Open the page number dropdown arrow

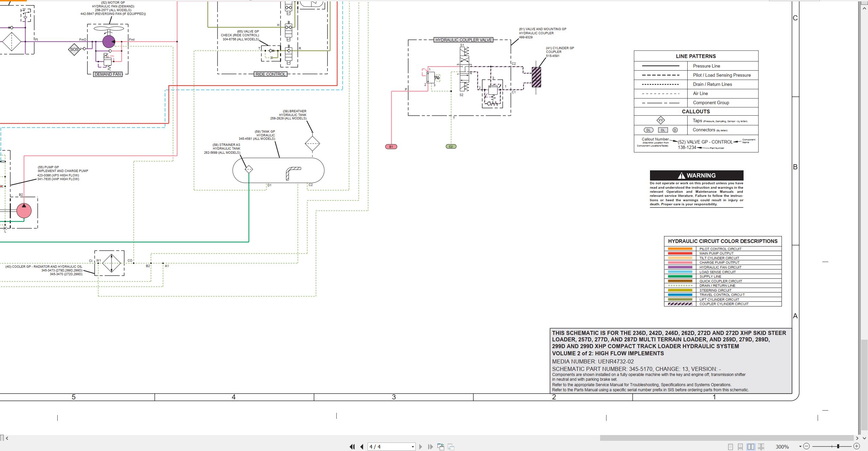pyautogui.click(x=413, y=447)
